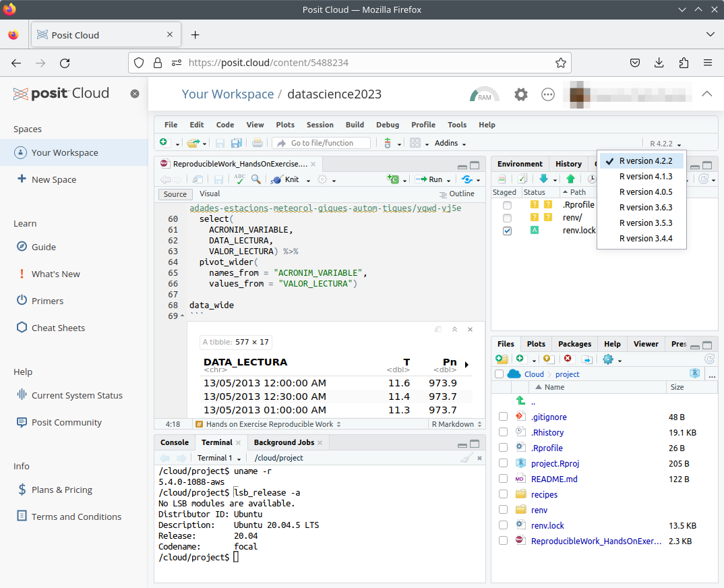Click the 11.6 value in column T

[399, 383]
